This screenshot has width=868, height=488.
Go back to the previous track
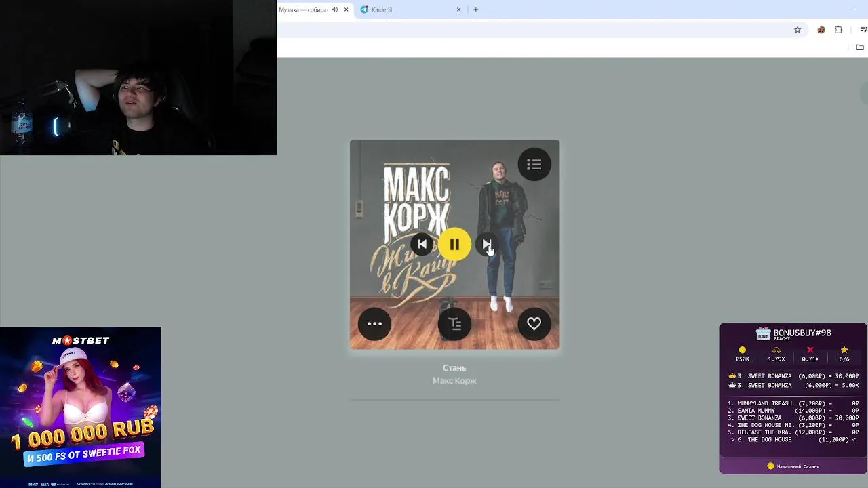pyautogui.click(x=422, y=245)
